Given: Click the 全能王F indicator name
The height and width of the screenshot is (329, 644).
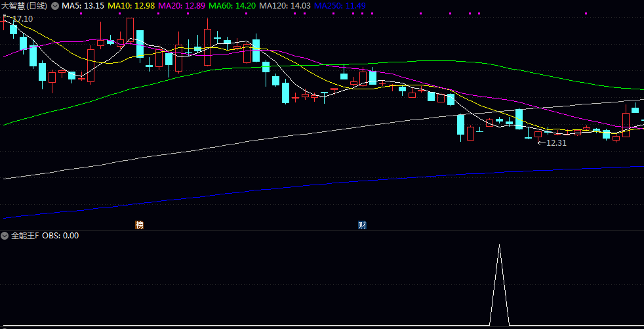Looking at the screenshot, I should 24,236.
